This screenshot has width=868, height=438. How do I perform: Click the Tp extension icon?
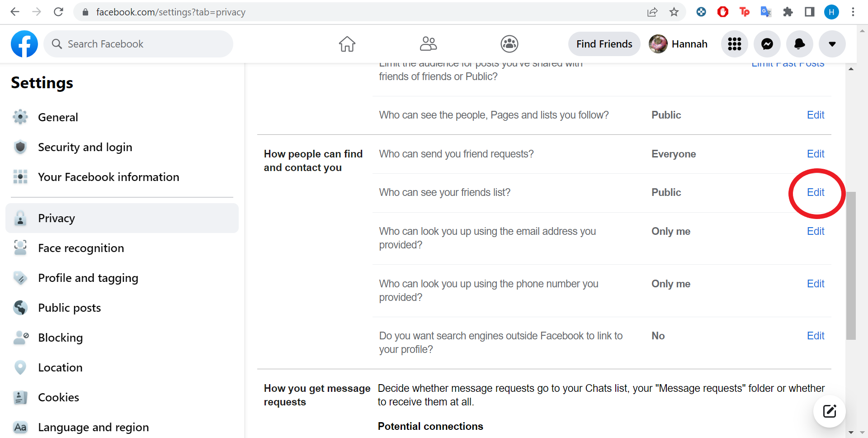point(745,12)
